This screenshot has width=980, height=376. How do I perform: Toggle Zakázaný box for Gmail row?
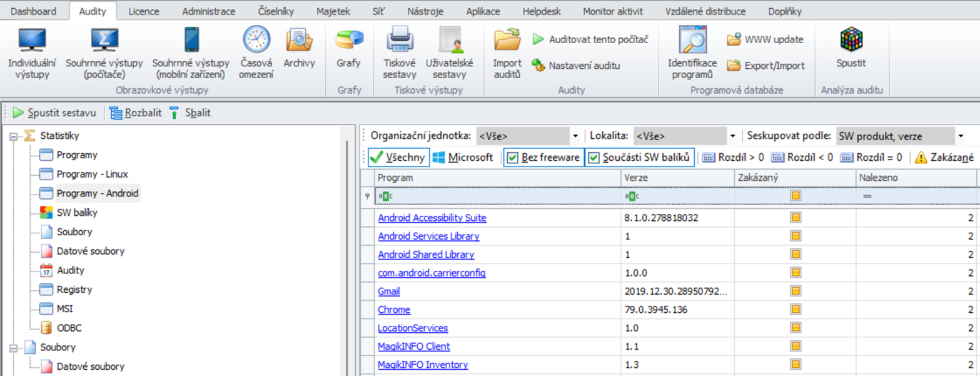(x=796, y=291)
